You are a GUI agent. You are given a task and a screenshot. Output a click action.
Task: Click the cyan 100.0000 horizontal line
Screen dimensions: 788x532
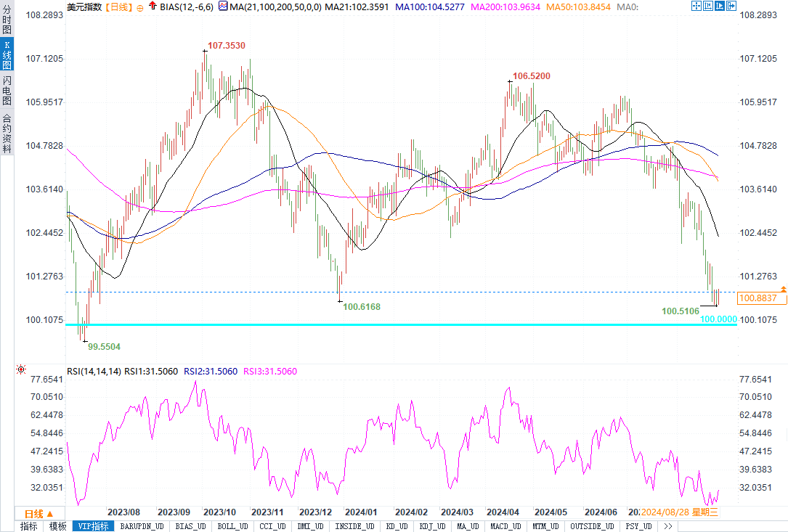coord(402,324)
